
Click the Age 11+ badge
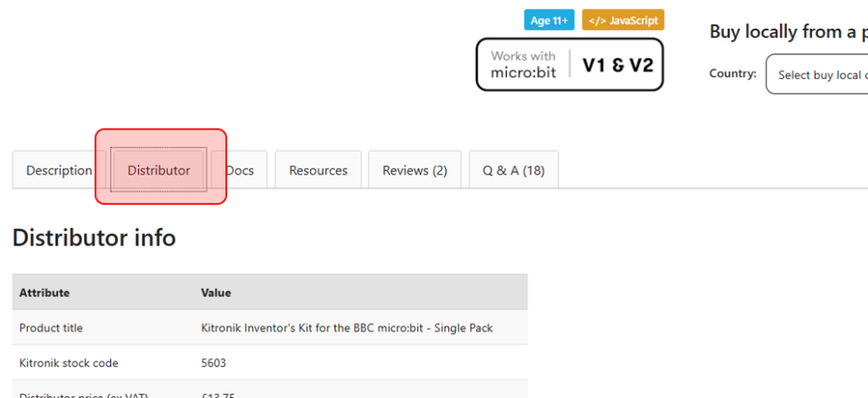tap(550, 19)
